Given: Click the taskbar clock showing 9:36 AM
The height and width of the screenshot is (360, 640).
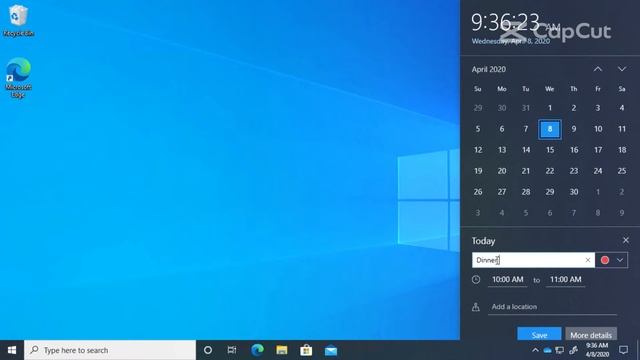Looking at the screenshot, I should [x=597, y=350].
